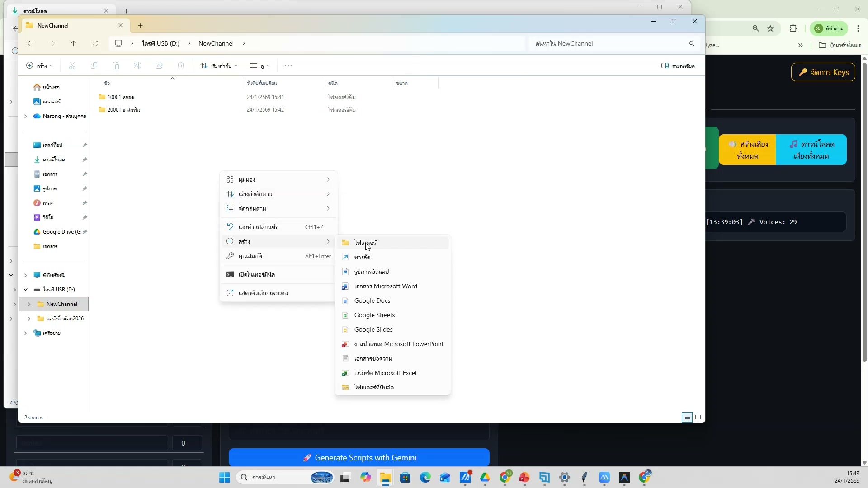Toggle the details pane button
The image size is (868, 488).
[x=678, y=66]
